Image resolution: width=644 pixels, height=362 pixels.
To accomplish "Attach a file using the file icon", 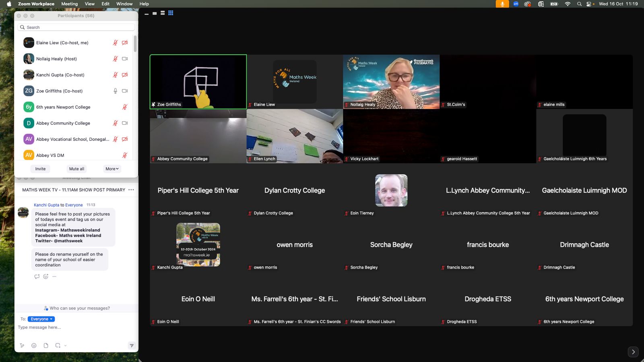I will pos(46,346).
